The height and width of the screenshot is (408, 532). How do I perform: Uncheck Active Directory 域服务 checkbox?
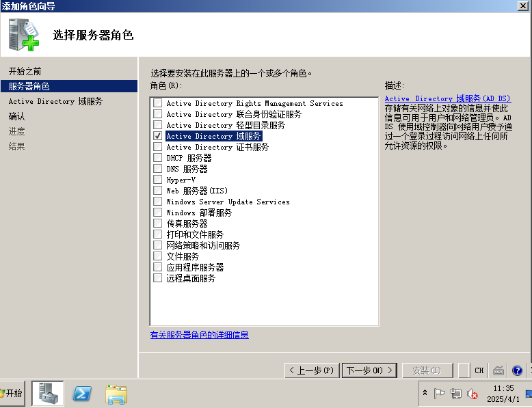point(157,136)
